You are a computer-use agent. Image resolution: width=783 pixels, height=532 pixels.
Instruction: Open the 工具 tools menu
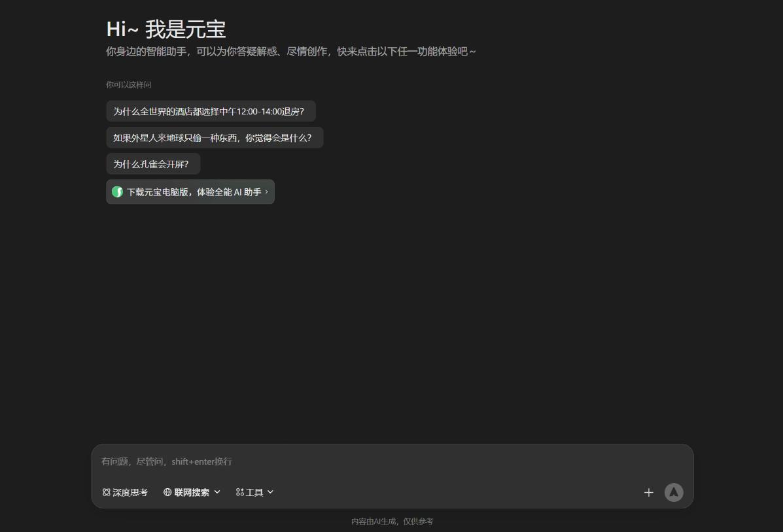point(254,492)
